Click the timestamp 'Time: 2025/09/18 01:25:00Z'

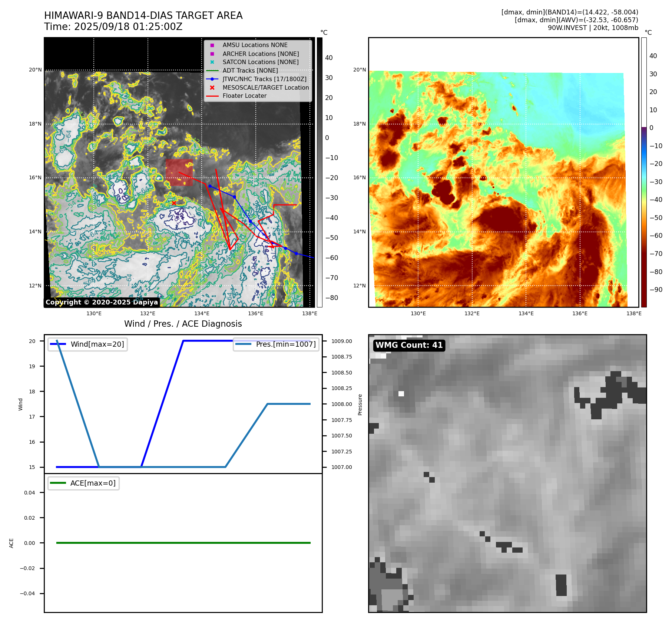pyautogui.click(x=113, y=27)
